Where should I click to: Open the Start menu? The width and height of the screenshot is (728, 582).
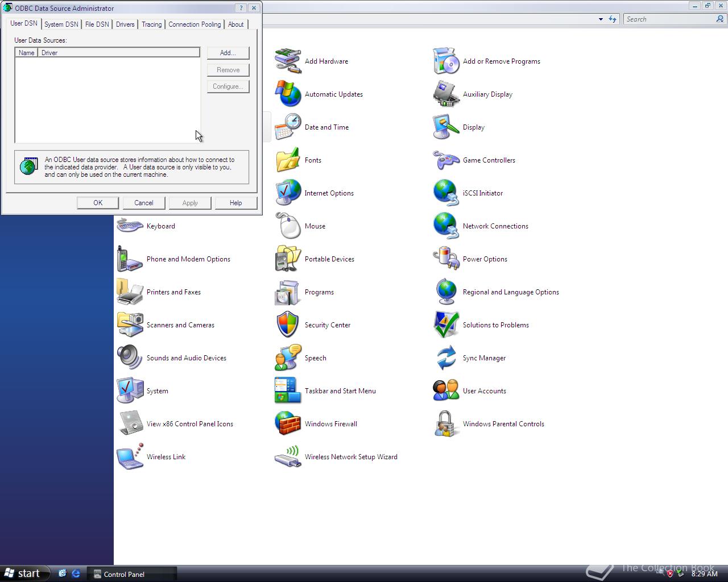[x=24, y=573]
